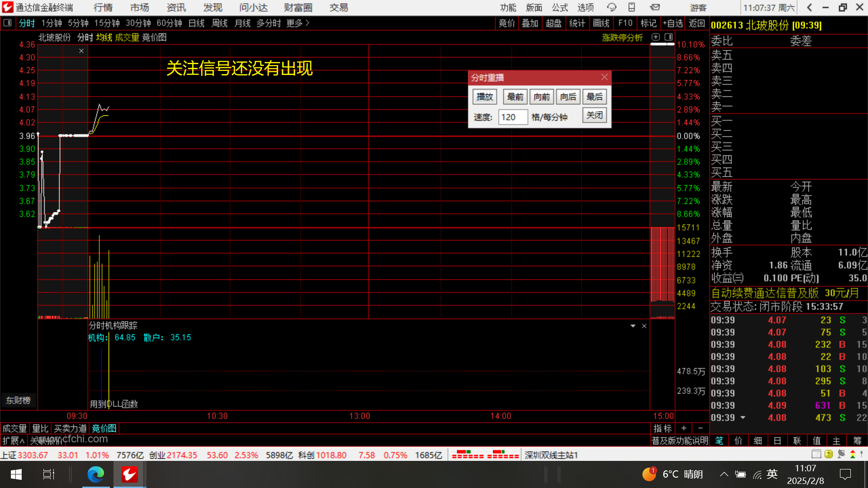Click the customer service headset icon
This screenshot has width=868, height=488.
coord(612,7)
